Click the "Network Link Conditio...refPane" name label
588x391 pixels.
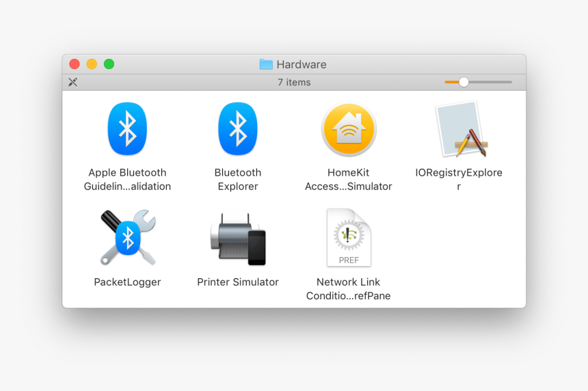[349, 288]
